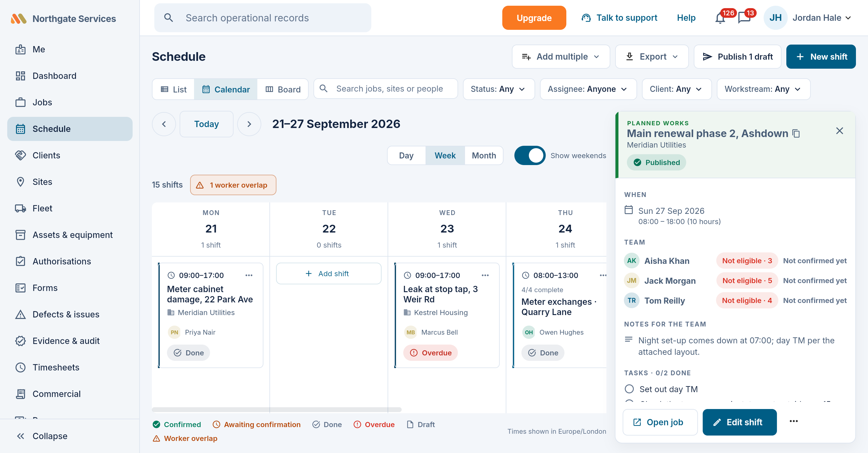Open Sites in the sidebar
The width and height of the screenshot is (868, 453).
tap(70, 182)
